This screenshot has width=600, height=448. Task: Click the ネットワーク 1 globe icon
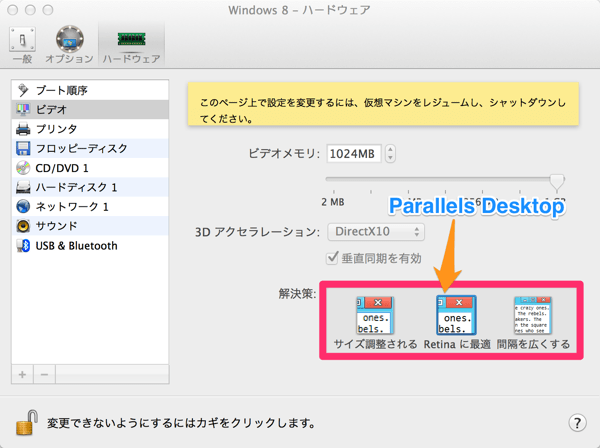[x=23, y=207]
